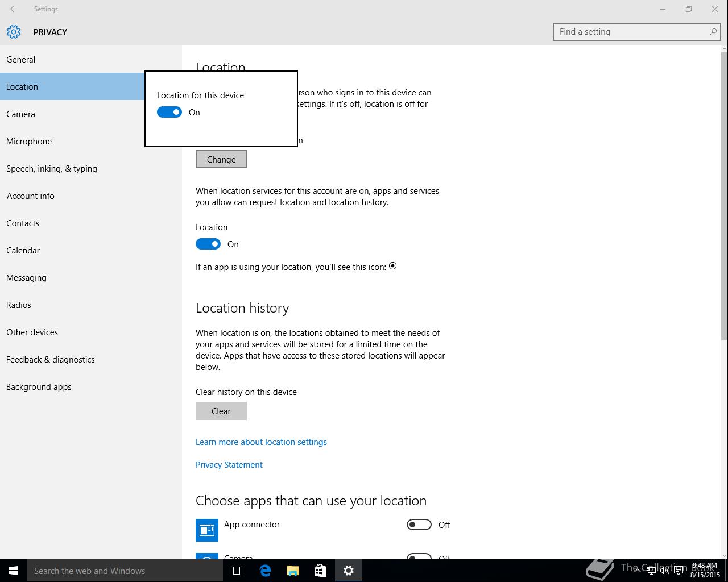Open Task View from the taskbar

[x=237, y=571]
